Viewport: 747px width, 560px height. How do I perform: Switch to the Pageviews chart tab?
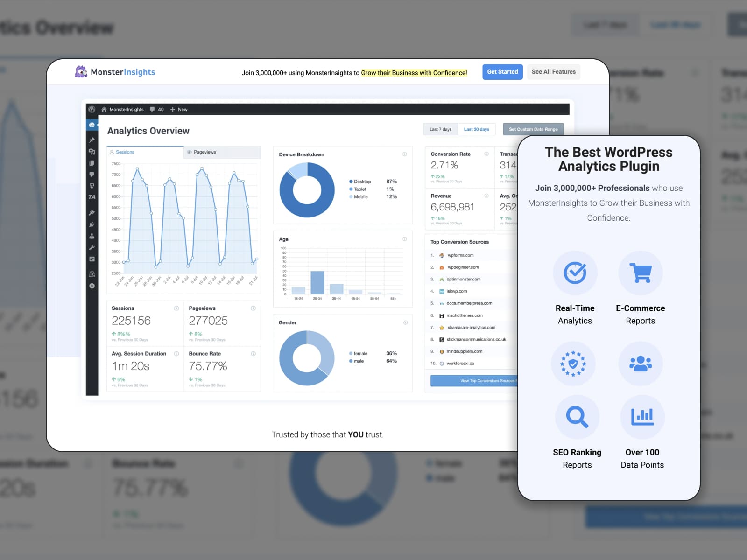tap(222, 152)
